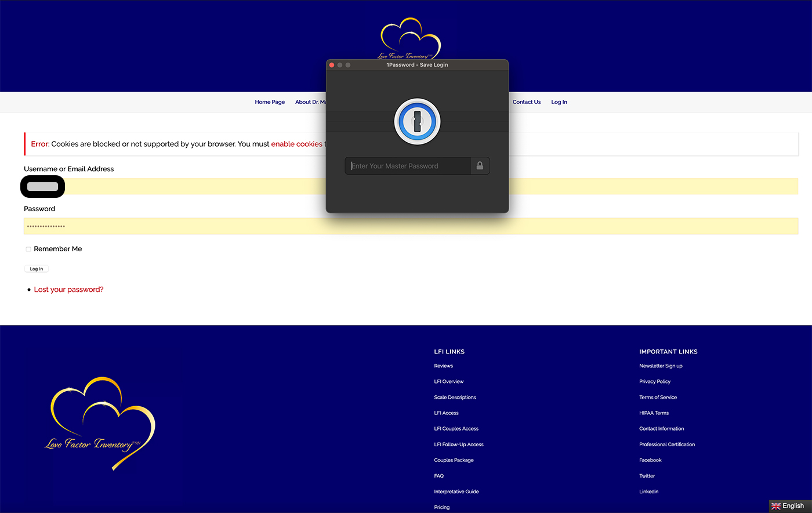Open Home Page in navigation menu
This screenshot has height=513, width=812.
tap(270, 102)
